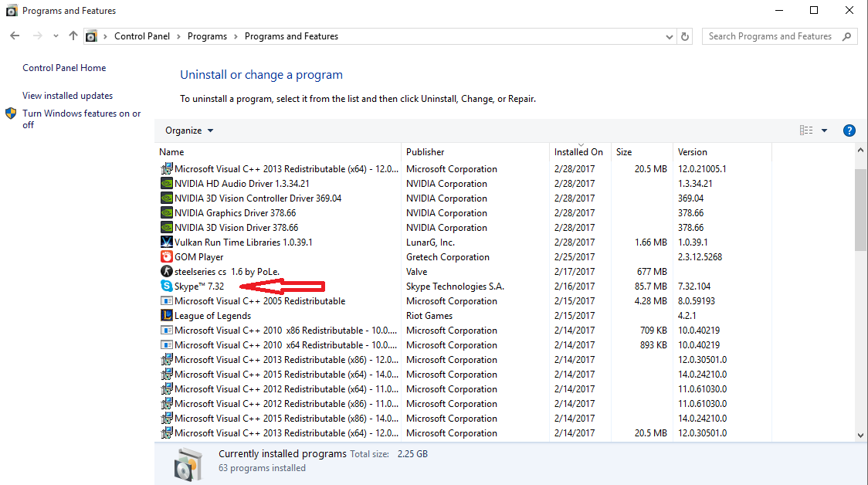Navigate up one folder level
This screenshot has height=485, width=868.
pyautogui.click(x=73, y=36)
